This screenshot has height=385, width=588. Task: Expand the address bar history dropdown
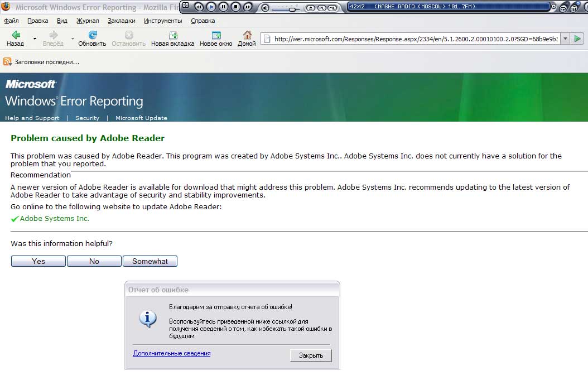565,38
